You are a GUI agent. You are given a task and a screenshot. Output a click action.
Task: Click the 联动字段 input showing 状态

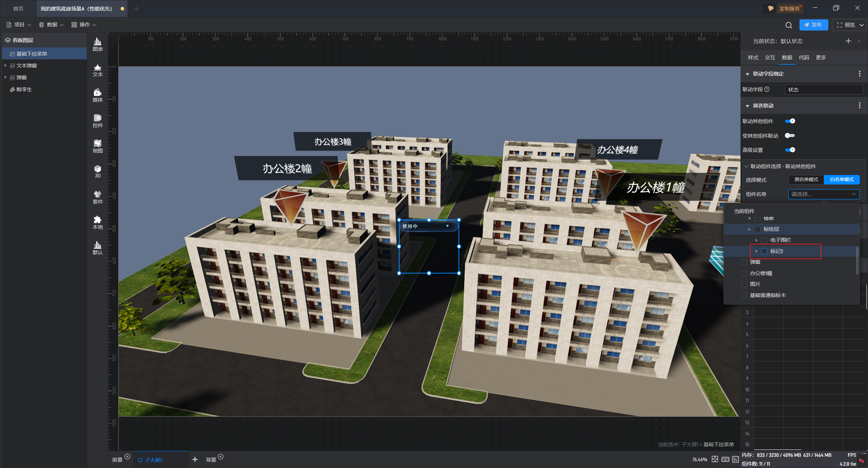(824, 90)
